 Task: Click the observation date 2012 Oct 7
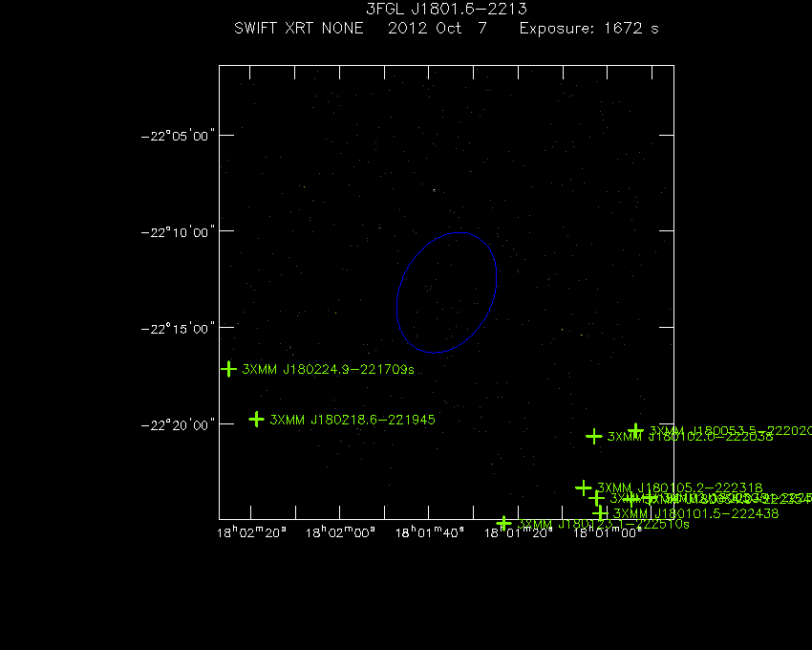point(438,28)
